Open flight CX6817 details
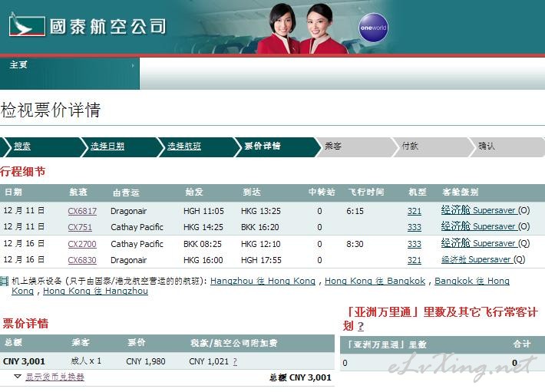The width and height of the screenshot is (545, 392). tap(82, 211)
